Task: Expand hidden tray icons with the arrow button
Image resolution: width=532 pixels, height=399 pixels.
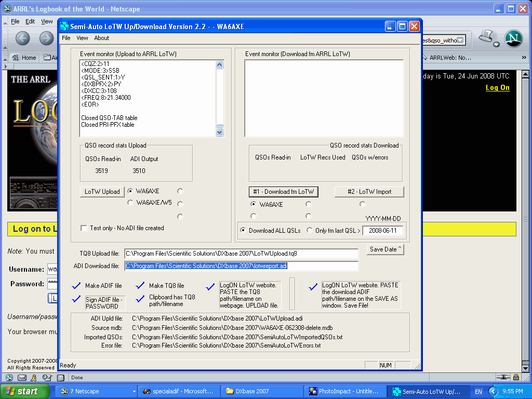Action: [494, 392]
